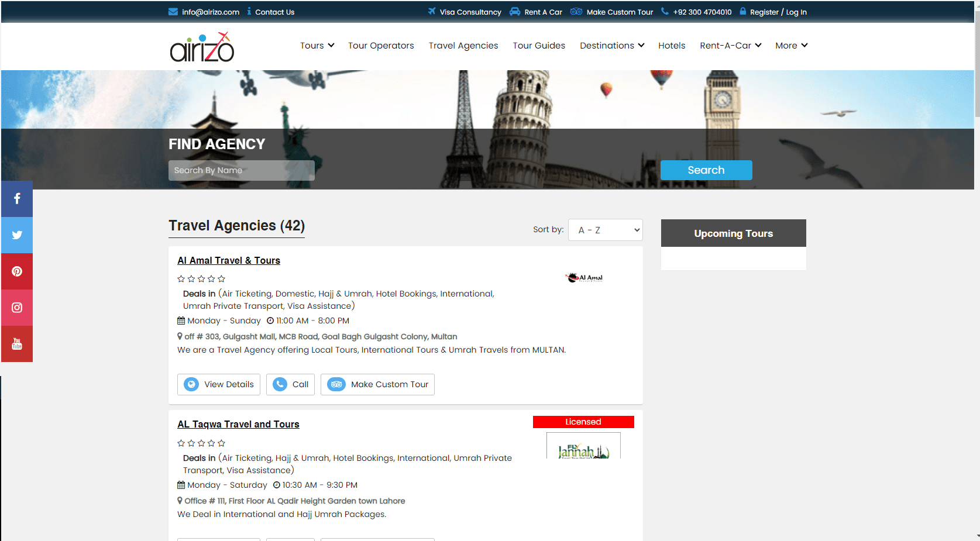Open the YouTube social sidebar icon
Viewport: 980px width, 541px height.
click(17, 344)
